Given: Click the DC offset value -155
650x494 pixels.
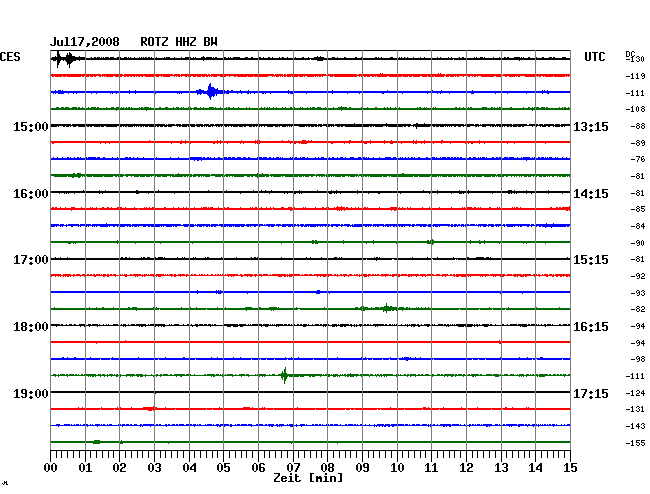Looking at the screenshot, I should click(x=635, y=443).
